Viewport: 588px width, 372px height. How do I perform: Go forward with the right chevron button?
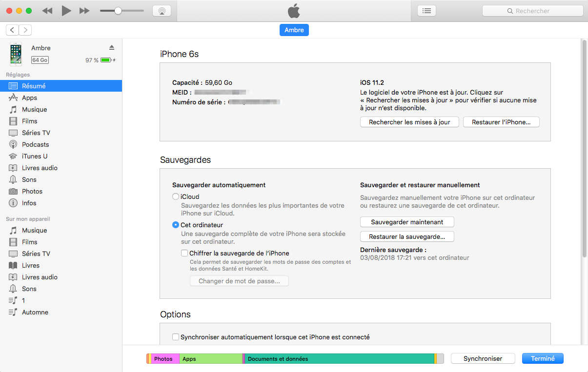(25, 30)
